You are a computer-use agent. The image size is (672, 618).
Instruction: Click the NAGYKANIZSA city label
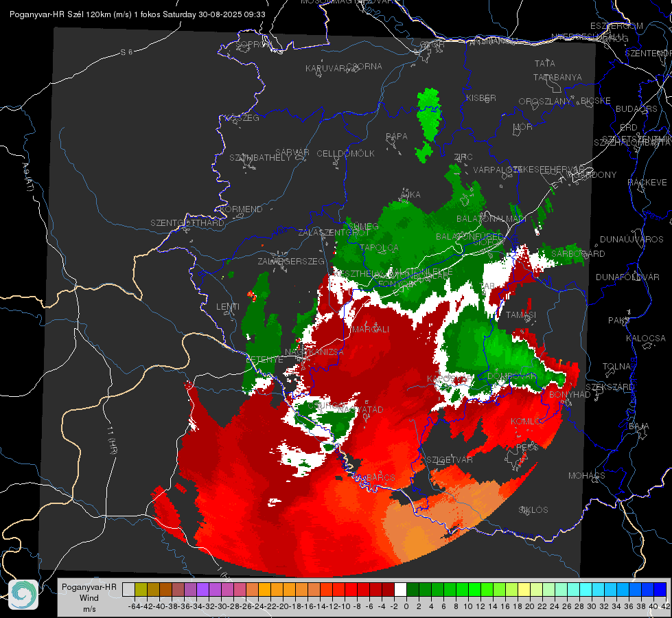coord(314,352)
